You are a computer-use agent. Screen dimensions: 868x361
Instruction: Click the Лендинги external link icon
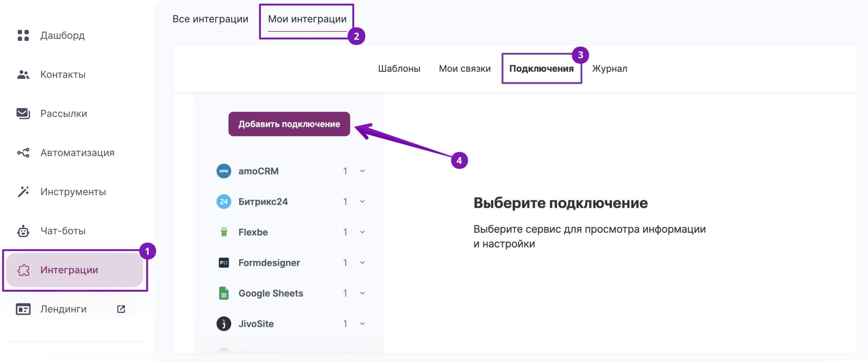pyautogui.click(x=121, y=309)
